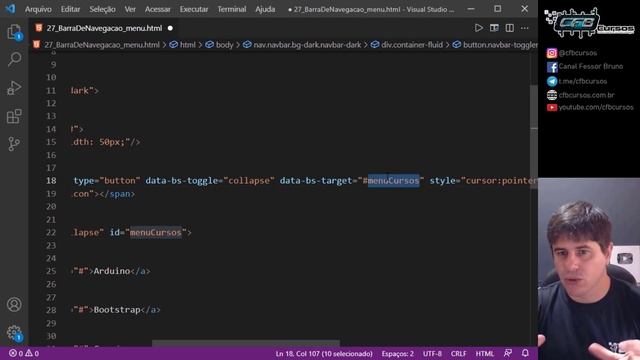Open the Run and Debug view

click(x=14, y=88)
